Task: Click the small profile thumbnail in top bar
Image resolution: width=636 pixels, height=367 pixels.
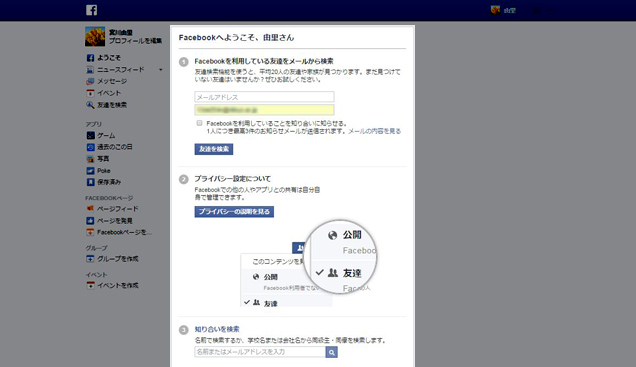Action: click(495, 10)
